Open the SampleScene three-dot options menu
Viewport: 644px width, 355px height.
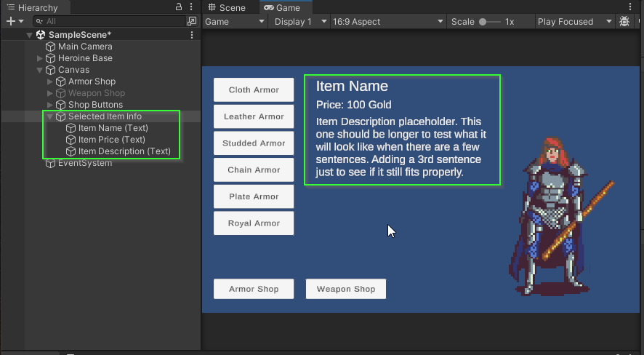coord(192,35)
